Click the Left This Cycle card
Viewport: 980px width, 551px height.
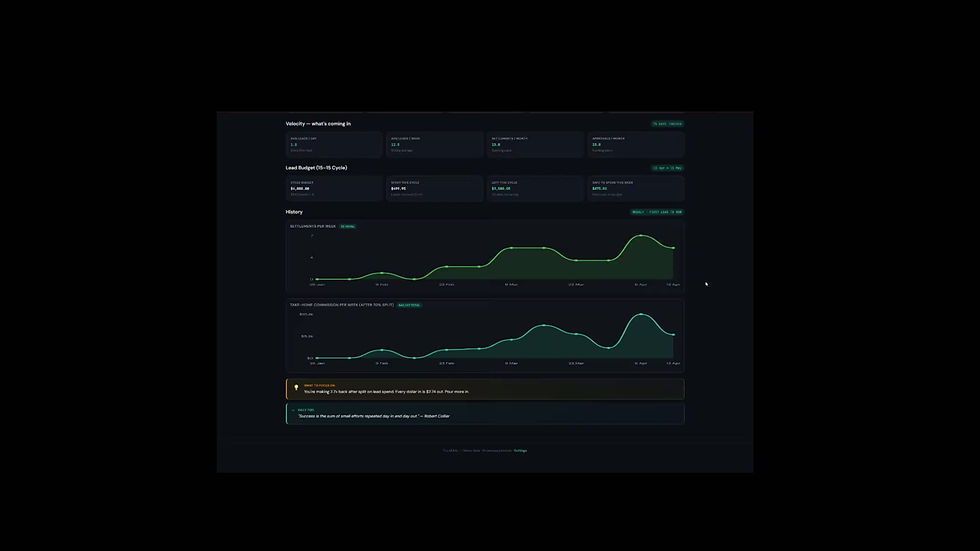click(x=535, y=189)
